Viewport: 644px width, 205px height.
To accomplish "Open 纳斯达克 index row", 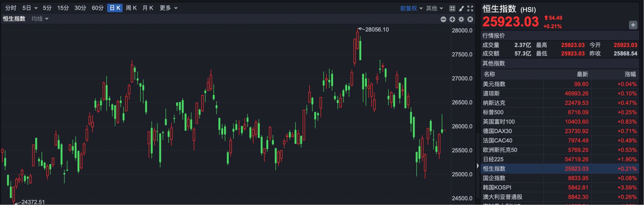I will (x=494, y=103).
